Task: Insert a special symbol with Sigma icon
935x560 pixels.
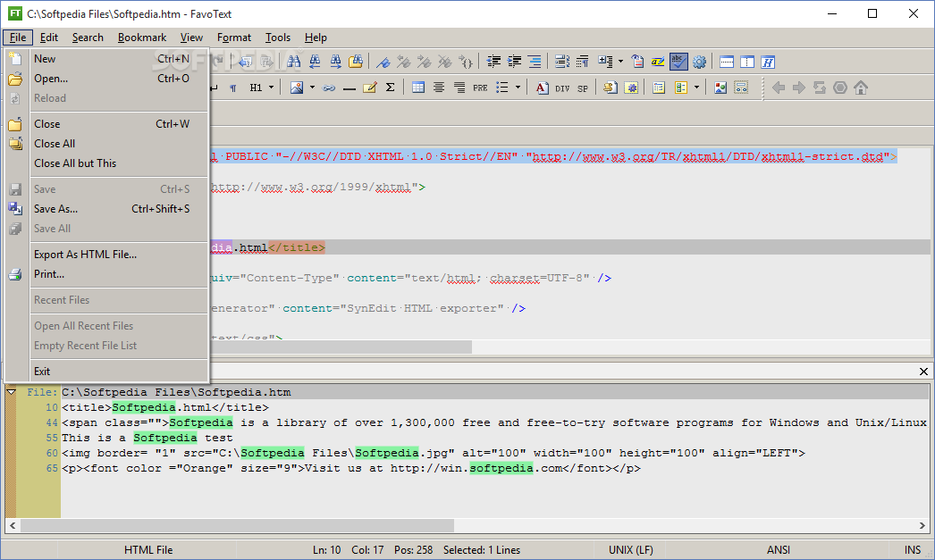Action: click(x=390, y=88)
